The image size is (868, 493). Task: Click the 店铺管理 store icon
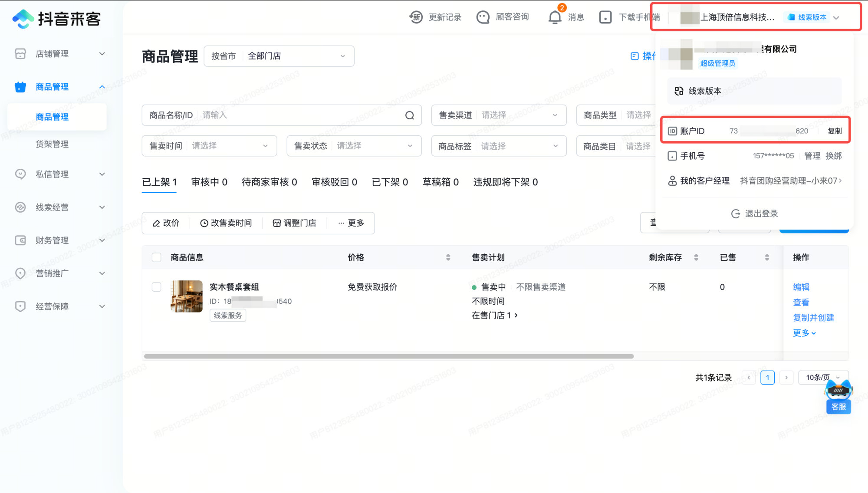(x=20, y=54)
